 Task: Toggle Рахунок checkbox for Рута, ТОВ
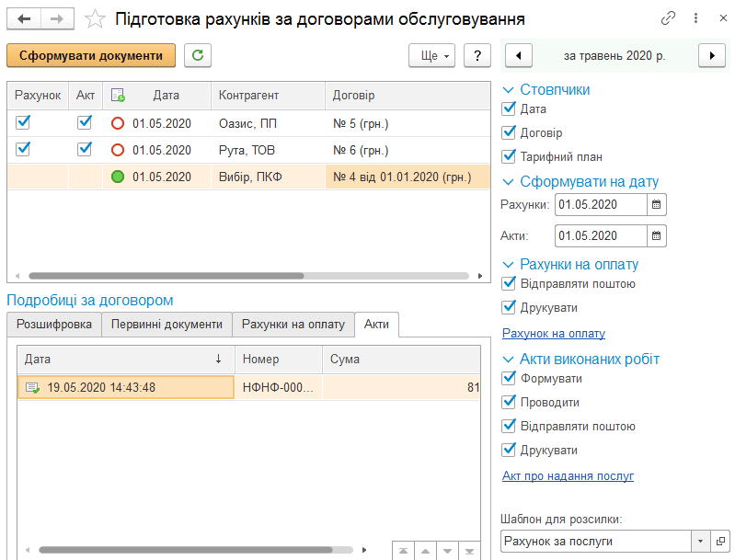[23, 150]
